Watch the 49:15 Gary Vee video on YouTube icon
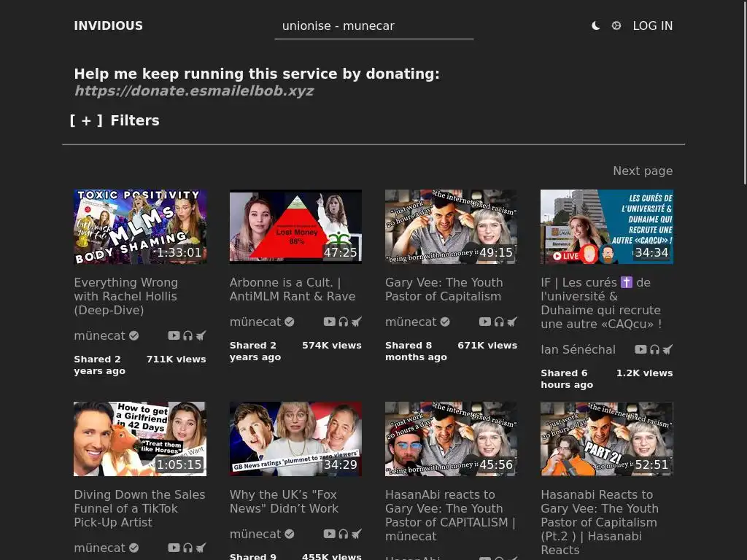Screen dimensions: 747x560 click(x=485, y=322)
